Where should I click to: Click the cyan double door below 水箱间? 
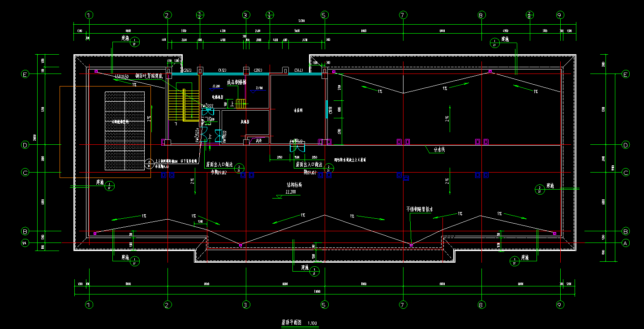297,146
